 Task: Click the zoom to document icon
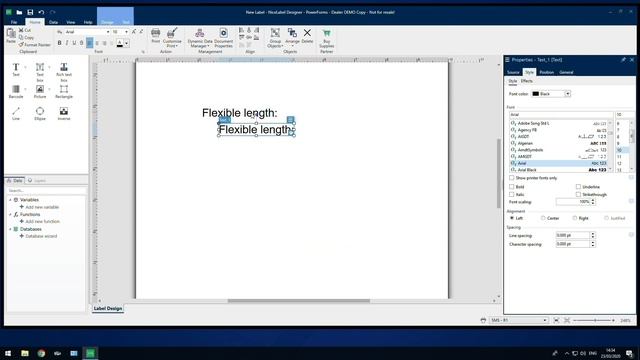point(556,320)
